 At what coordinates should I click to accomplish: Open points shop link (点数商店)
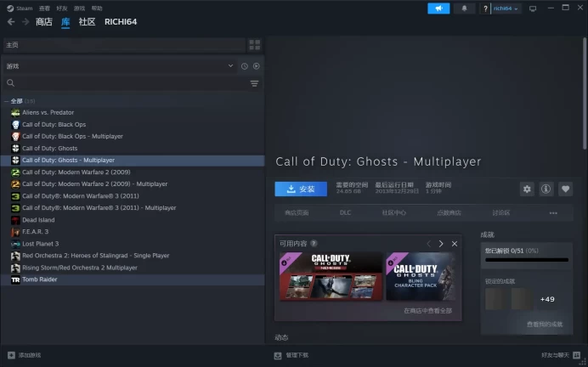[x=449, y=213]
